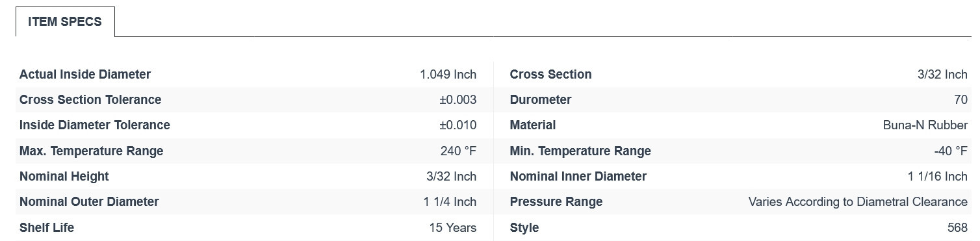Click the 1 1/4 Inch value

point(450,201)
